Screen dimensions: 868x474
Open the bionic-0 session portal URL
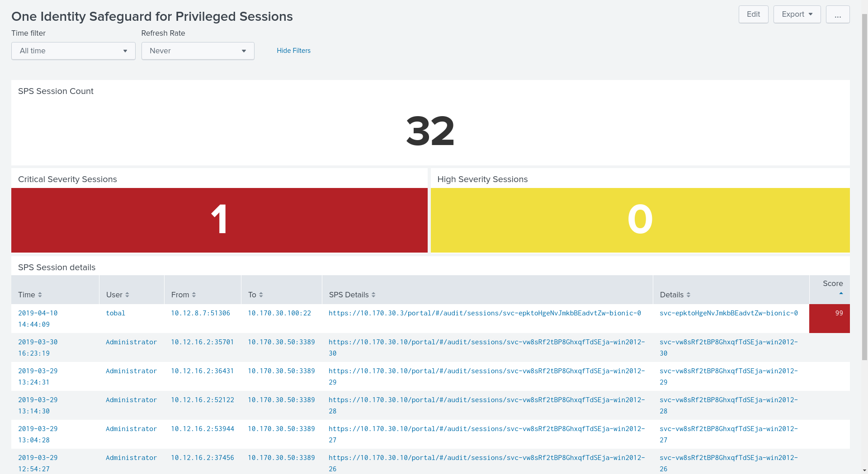click(x=485, y=313)
